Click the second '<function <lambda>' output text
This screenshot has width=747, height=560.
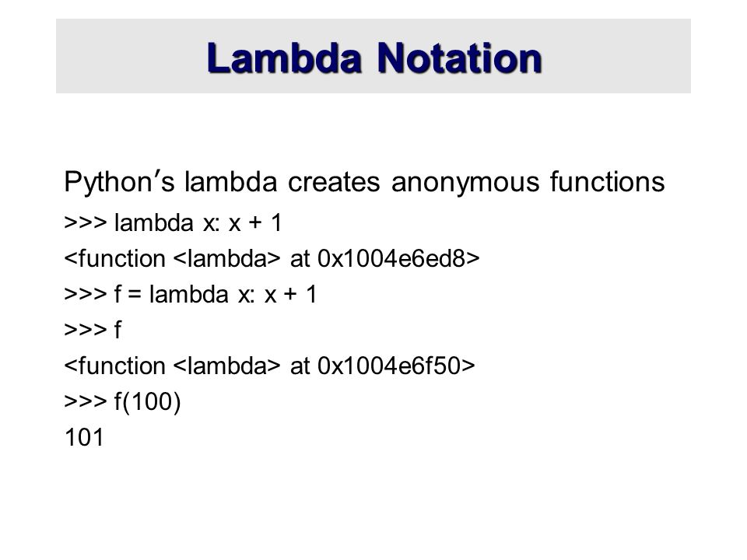click(173, 366)
